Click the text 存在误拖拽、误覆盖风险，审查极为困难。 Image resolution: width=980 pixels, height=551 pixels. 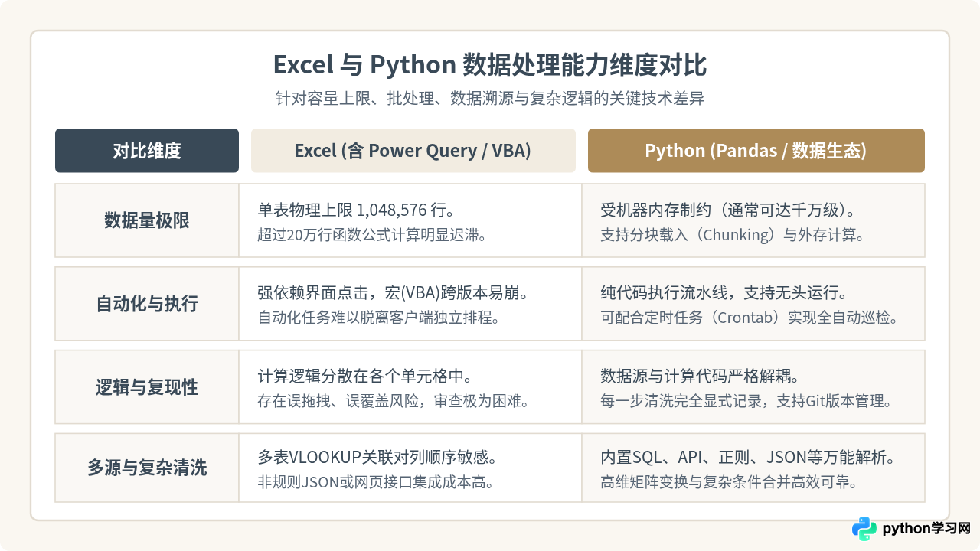click(394, 400)
